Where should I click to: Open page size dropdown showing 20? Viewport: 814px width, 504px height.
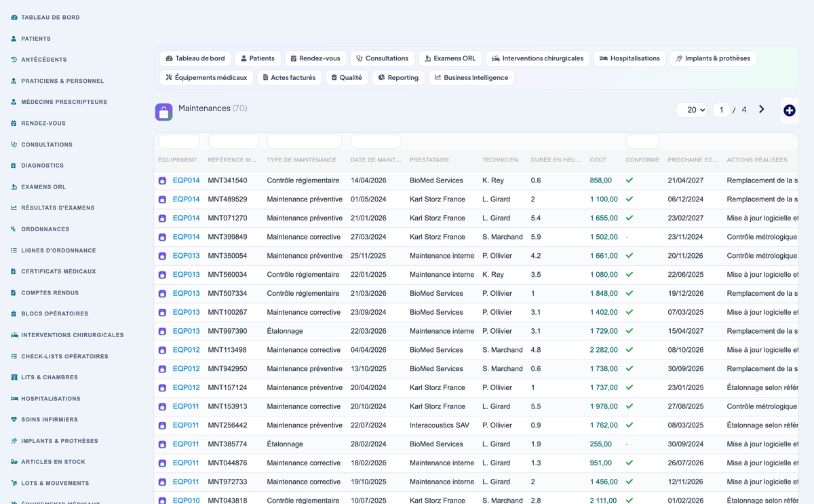click(x=691, y=110)
